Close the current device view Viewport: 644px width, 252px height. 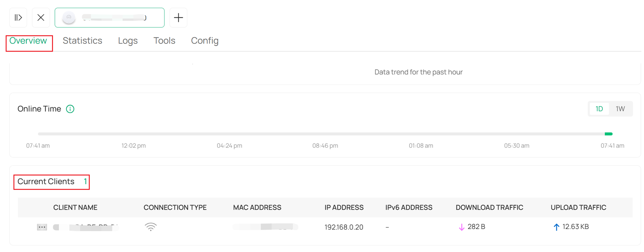(x=41, y=18)
